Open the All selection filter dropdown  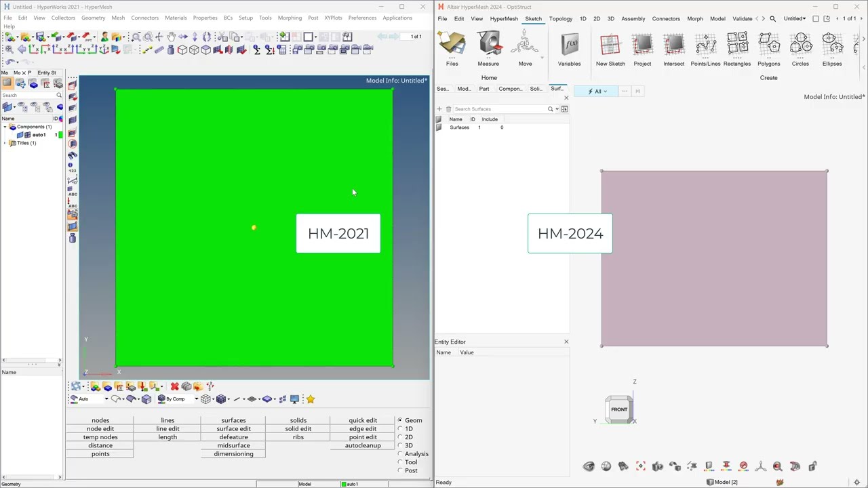click(x=597, y=91)
